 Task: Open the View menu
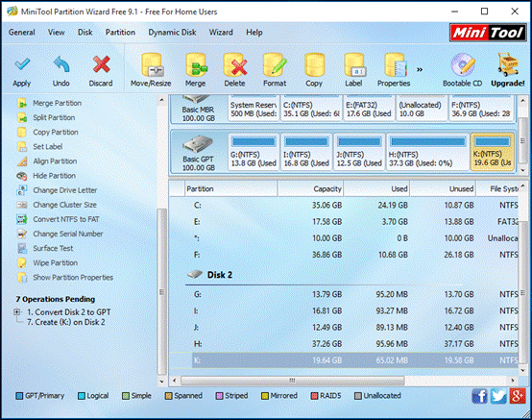(56, 33)
